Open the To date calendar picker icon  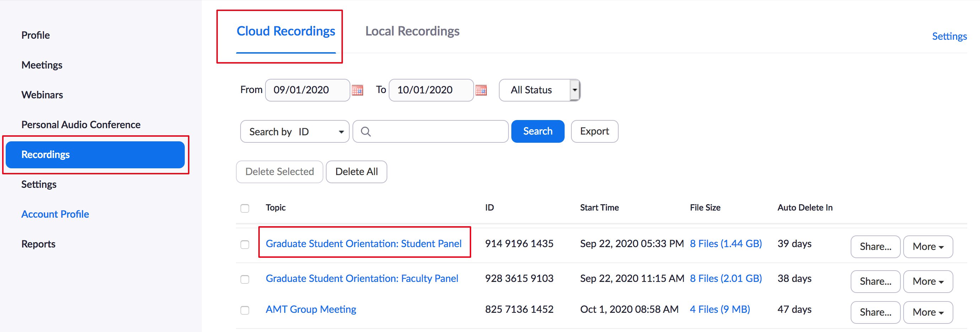point(481,90)
